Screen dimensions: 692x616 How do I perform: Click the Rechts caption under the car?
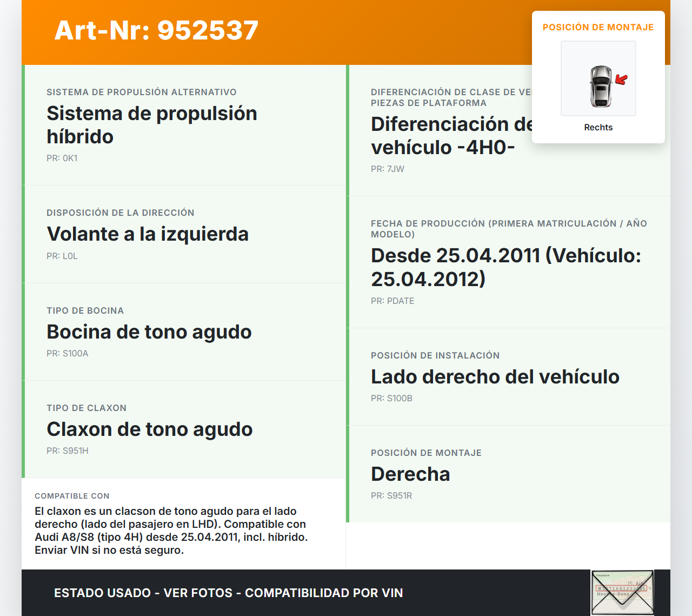(x=598, y=127)
